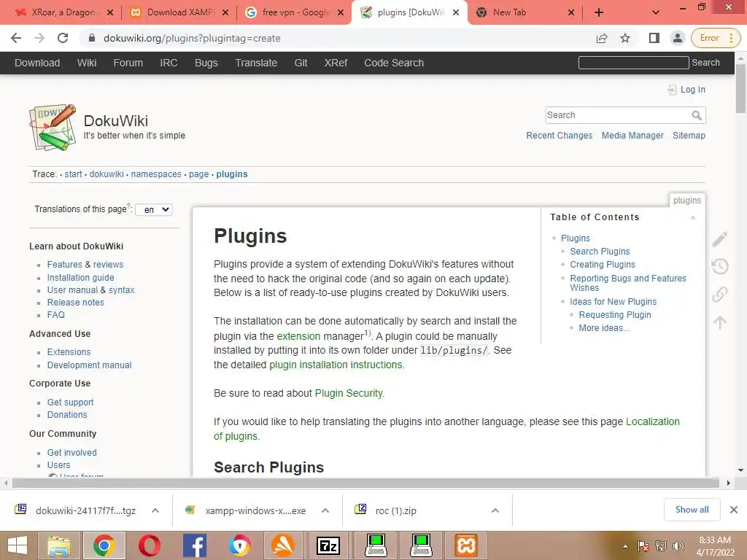Click Show all downloads button
This screenshot has width=747, height=560.
pyautogui.click(x=692, y=510)
